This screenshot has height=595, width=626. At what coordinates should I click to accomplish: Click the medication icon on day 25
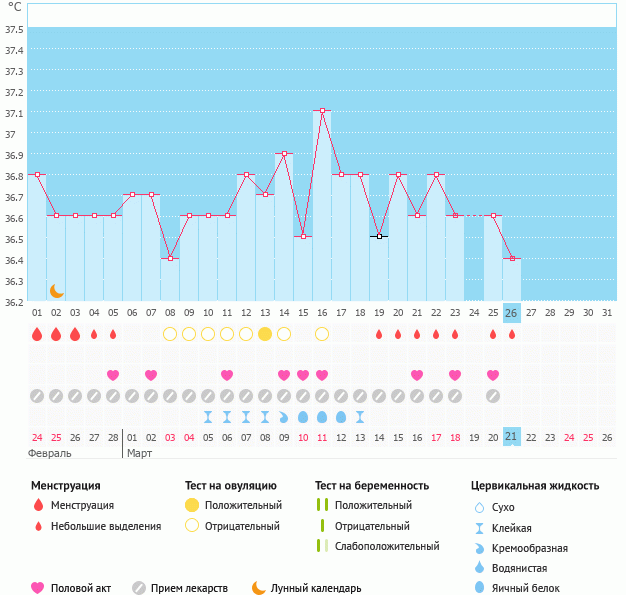[x=493, y=396]
